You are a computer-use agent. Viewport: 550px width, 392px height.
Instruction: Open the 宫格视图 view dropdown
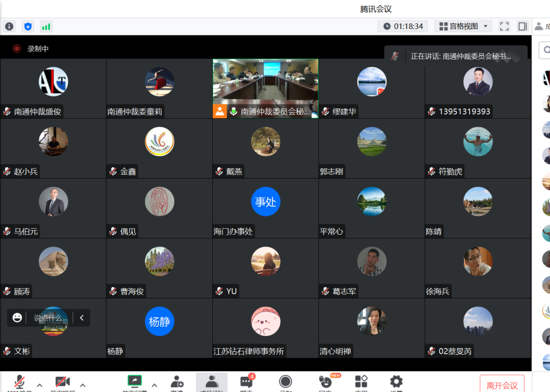463,26
